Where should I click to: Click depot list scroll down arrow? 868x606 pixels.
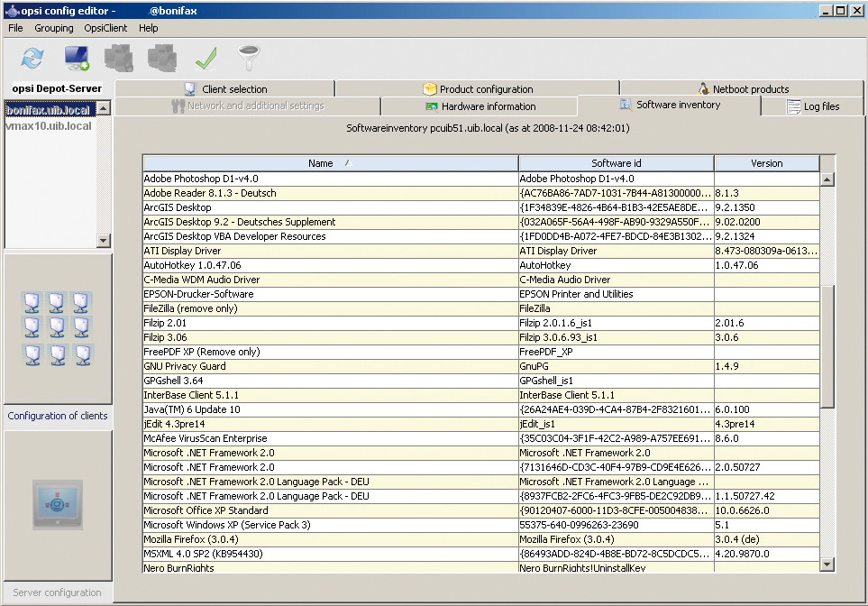pyautogui.click(x=104, y=241)
